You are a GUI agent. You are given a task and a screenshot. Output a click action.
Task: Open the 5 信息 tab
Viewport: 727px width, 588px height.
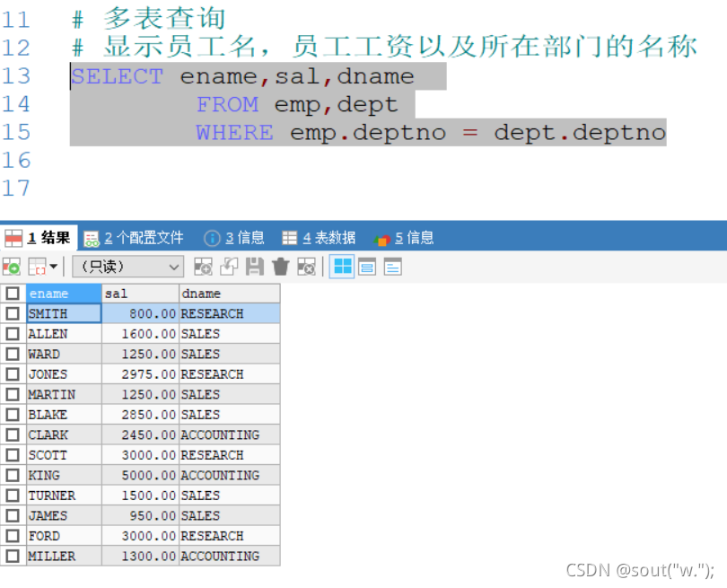tap(403, 238)
